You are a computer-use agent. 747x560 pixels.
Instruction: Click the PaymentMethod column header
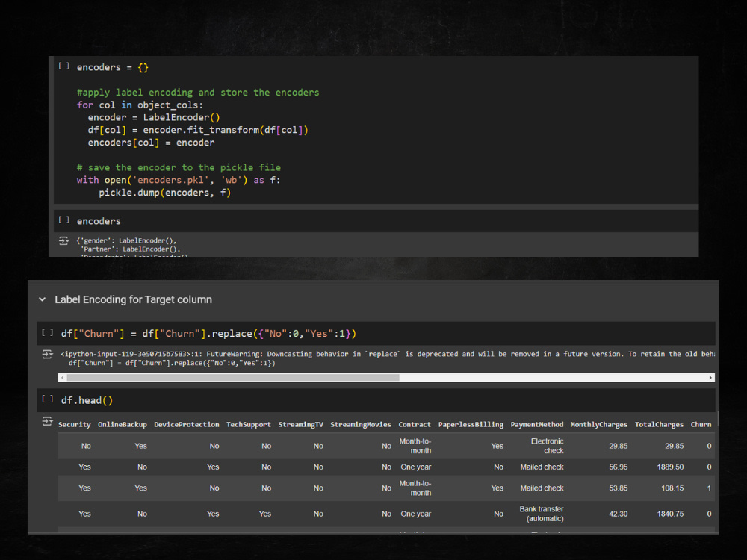[x=537, y=425]
